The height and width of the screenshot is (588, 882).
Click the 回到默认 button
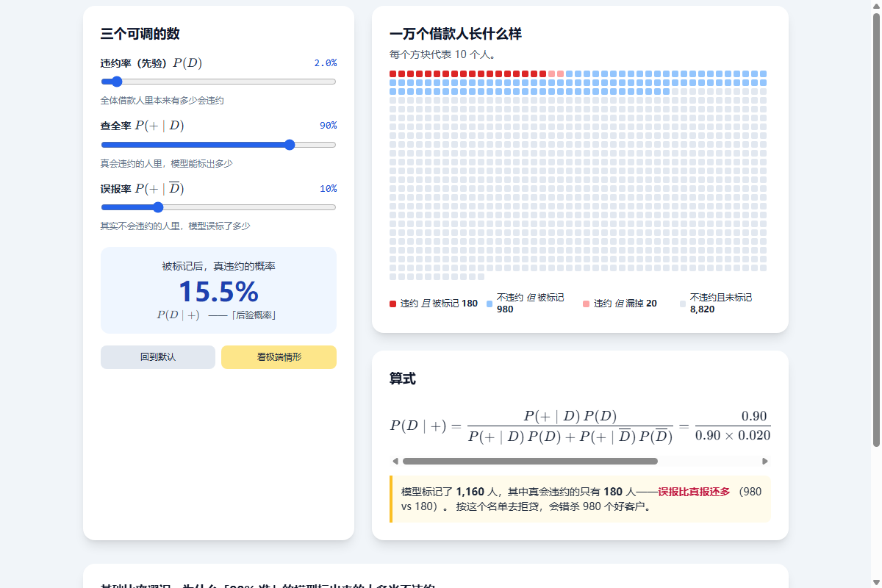(158, 357)
